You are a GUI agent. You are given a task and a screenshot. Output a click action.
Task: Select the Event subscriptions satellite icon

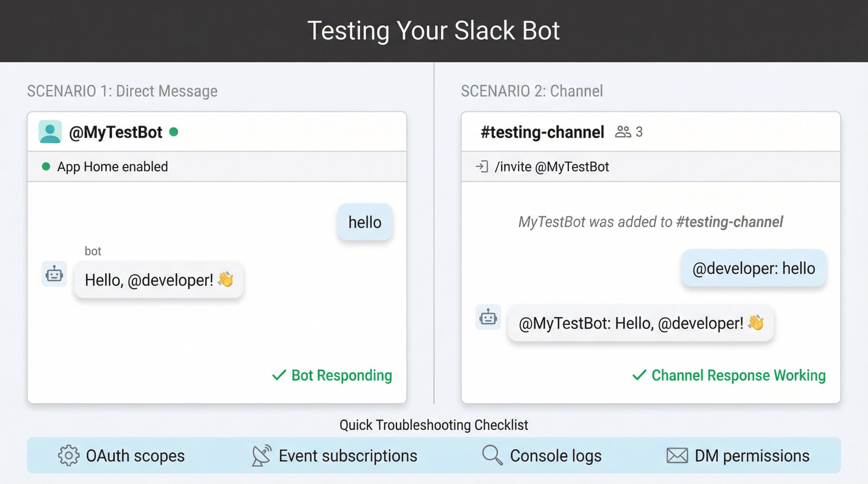coord(261,455)
